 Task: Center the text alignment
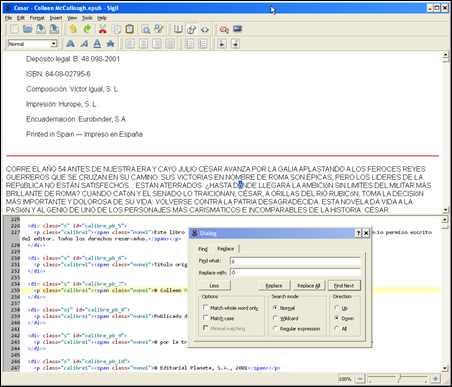click(x=143, y=44)
